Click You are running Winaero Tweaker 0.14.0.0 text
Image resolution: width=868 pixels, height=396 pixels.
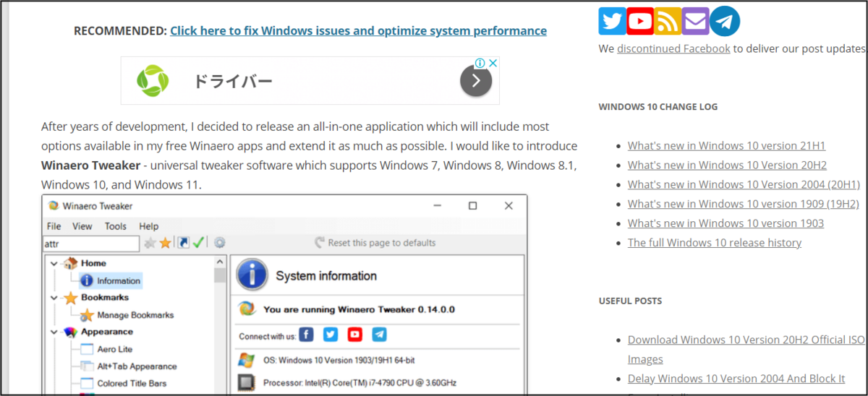tap(359, 309)
